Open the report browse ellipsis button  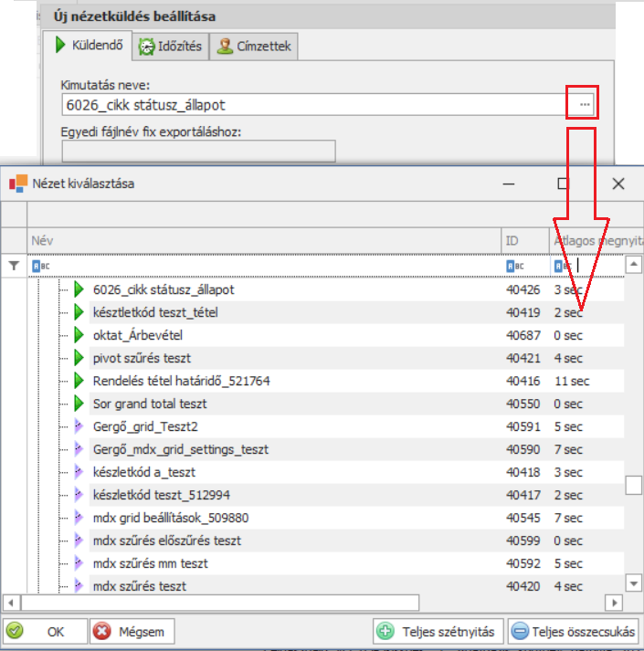tap(585, 105)
